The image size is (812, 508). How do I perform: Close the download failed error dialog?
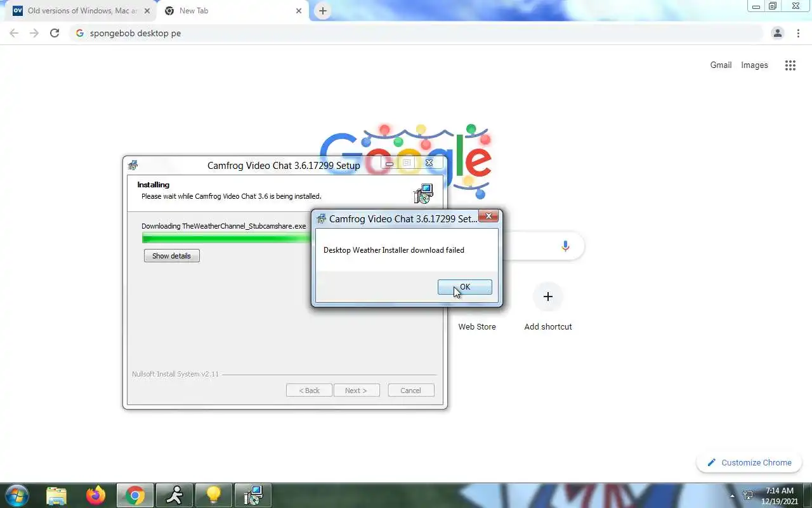(488, 217)
